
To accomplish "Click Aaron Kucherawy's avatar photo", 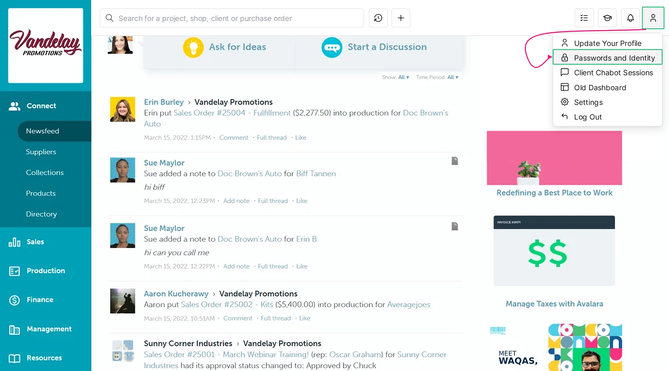I will 122,301.
